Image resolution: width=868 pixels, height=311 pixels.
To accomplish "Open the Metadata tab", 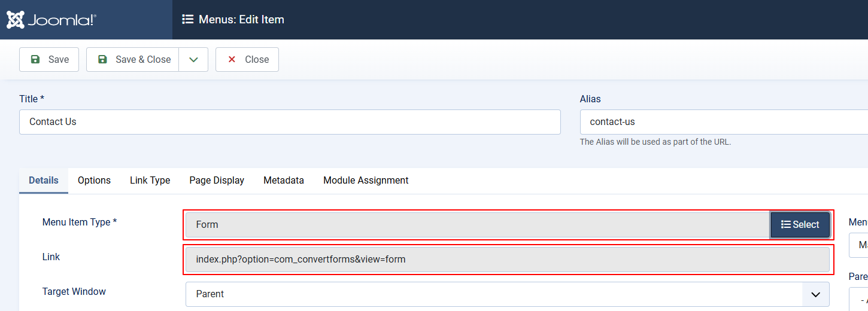I will 284,181.
